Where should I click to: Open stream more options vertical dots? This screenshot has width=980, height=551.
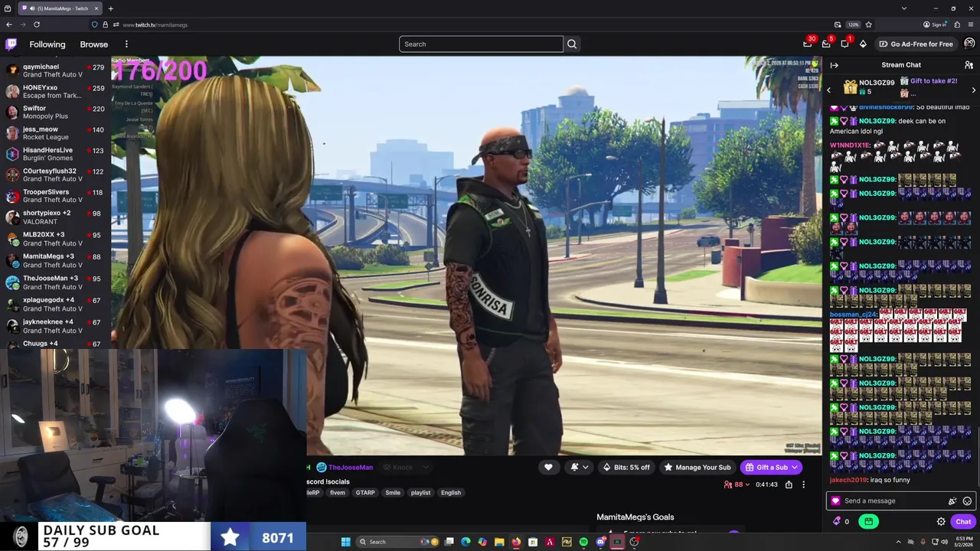(803, 484)
